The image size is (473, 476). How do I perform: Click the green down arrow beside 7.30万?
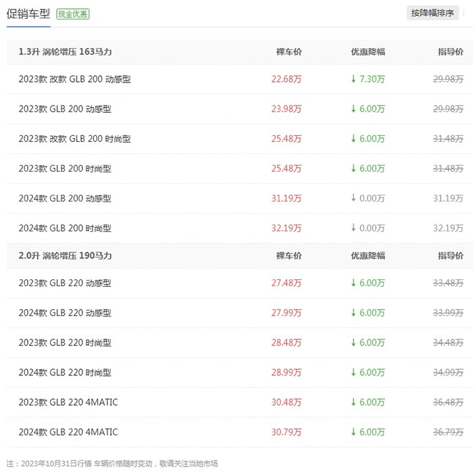(353, 79)
